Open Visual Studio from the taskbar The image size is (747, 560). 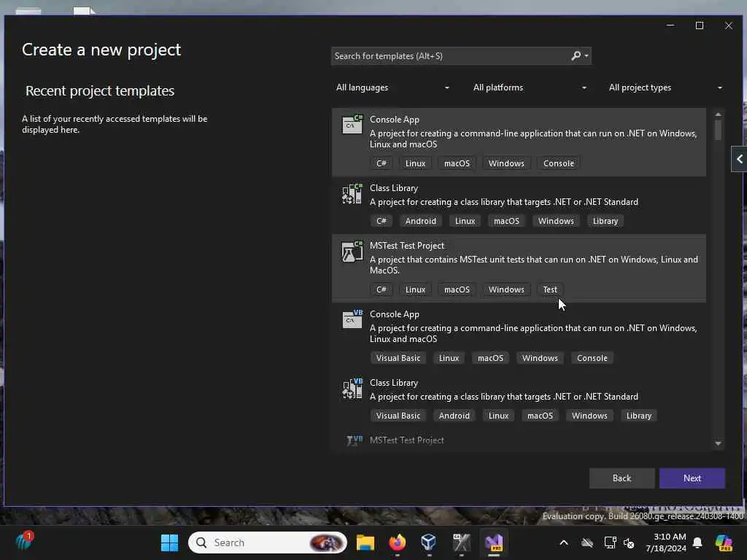pyautogui.click(x=494, y=542)
